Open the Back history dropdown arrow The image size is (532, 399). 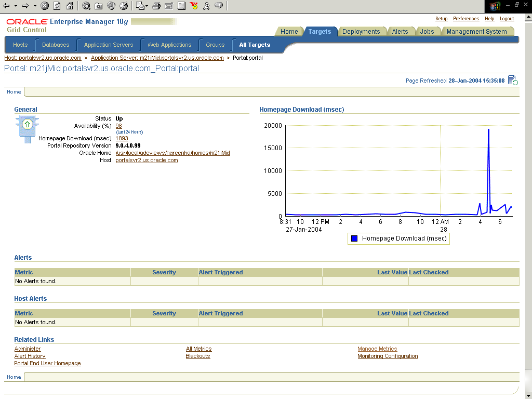(x=16, y=6)
